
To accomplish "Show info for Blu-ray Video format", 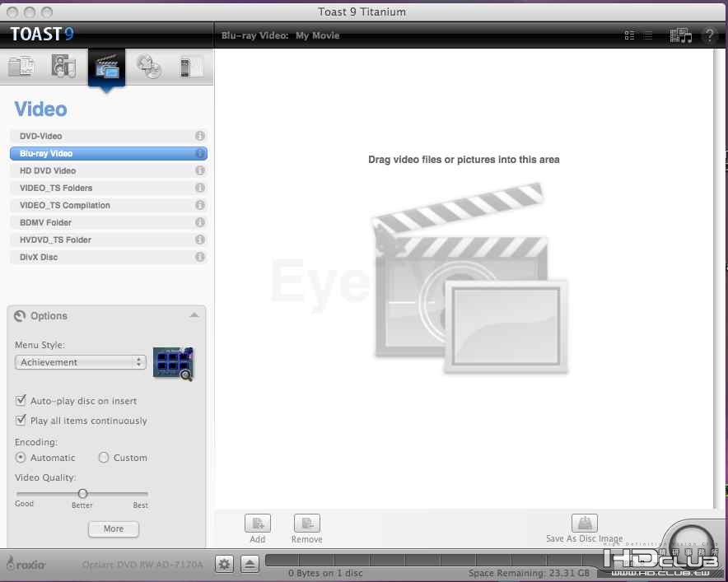I will click(x=200, y=153).
